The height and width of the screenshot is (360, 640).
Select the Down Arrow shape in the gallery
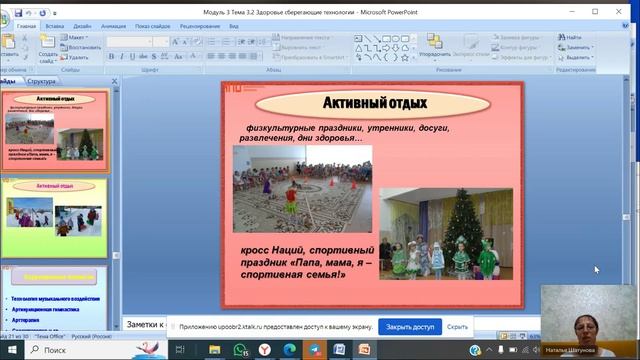[396, 48]
